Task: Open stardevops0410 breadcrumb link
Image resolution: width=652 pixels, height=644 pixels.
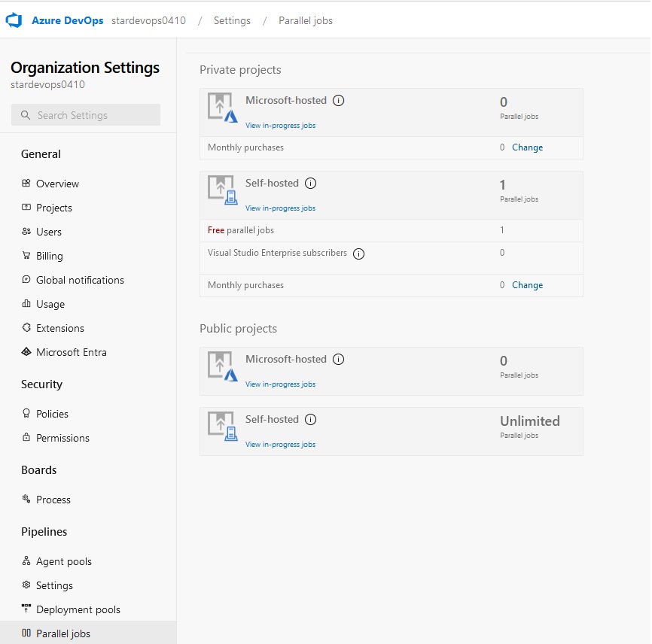Action: (148, 21)
